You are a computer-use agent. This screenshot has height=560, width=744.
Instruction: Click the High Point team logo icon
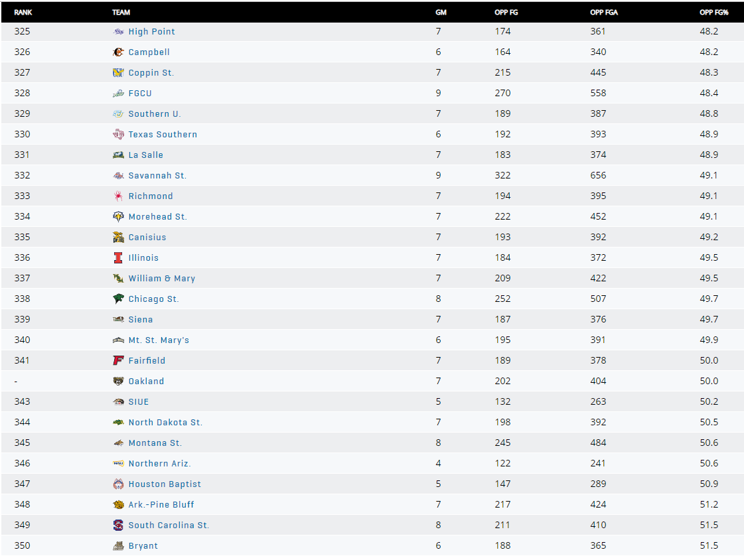(x=118, y=32)
